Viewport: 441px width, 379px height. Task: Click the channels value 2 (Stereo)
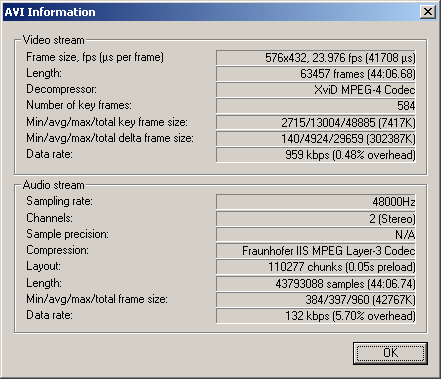(316, 219)
